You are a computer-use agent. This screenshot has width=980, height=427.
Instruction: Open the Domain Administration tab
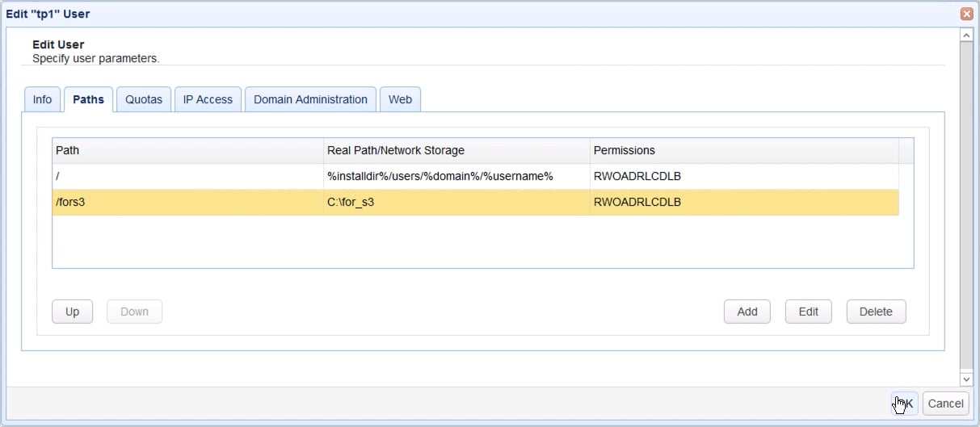tap(310, 99)
